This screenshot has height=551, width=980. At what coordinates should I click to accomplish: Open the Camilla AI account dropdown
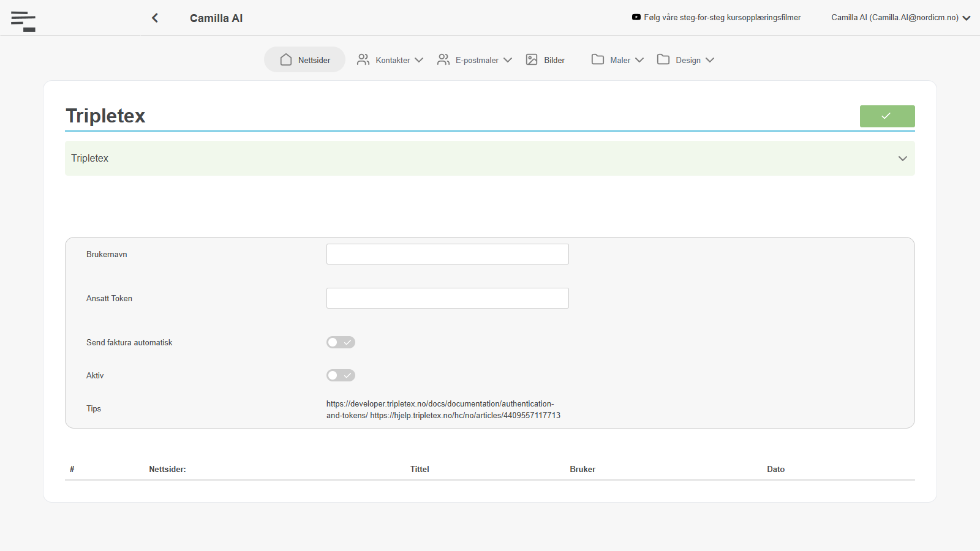click(900, 18)
